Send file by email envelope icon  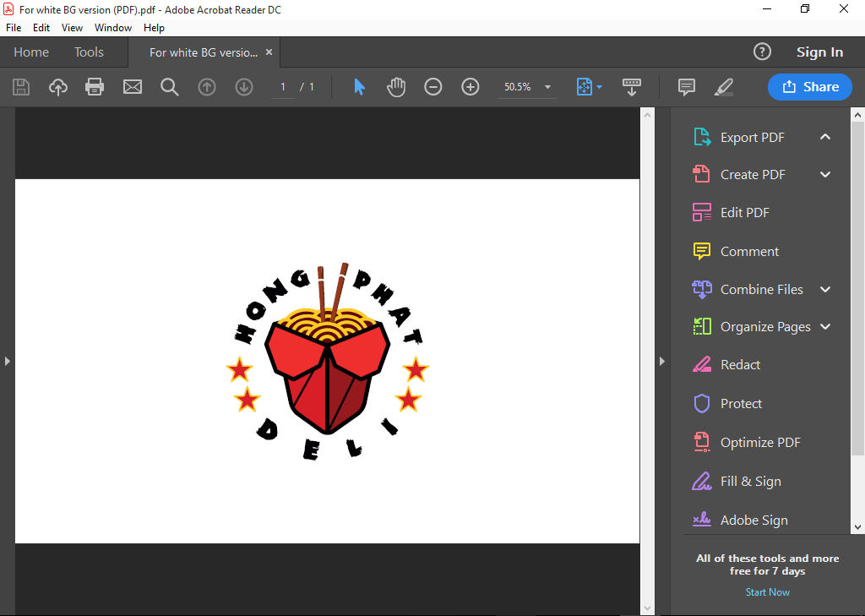(x=133, y=87)
